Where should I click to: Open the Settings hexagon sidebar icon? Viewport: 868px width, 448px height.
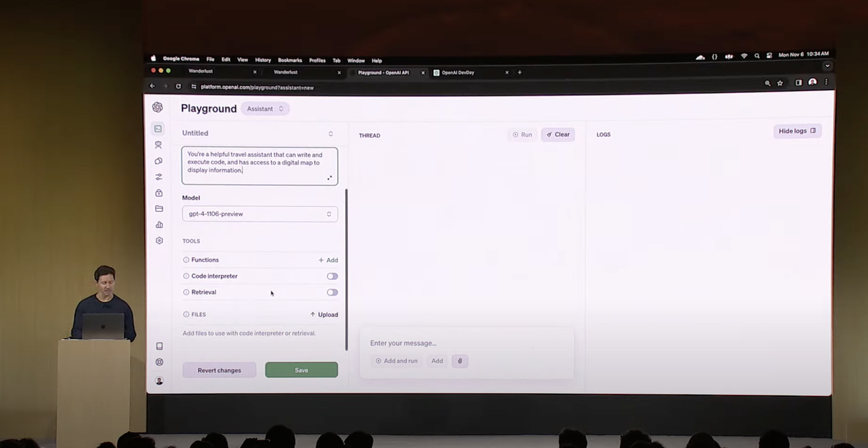click(x=159, y=240)
